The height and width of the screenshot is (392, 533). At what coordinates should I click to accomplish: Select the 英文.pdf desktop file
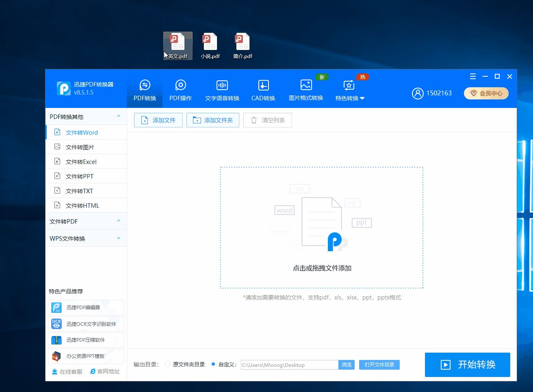pyautogui.click(x=178, y=46)
